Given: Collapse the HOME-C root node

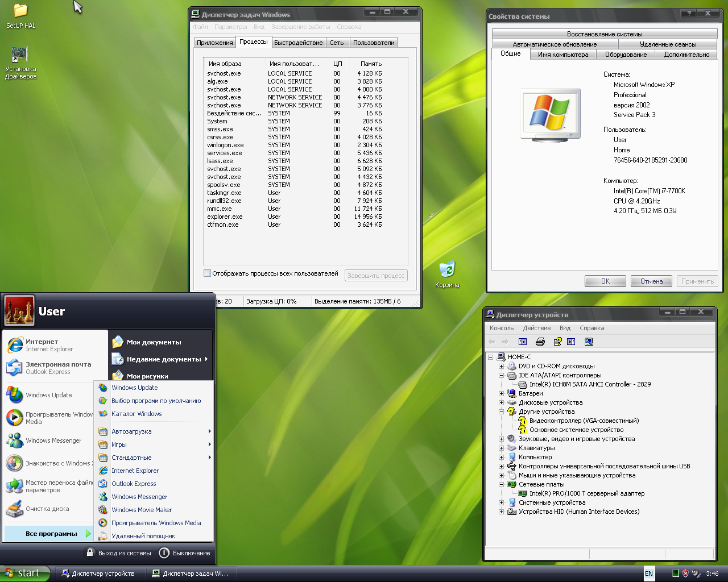Looking at the screenshot, I should (490, 357).
